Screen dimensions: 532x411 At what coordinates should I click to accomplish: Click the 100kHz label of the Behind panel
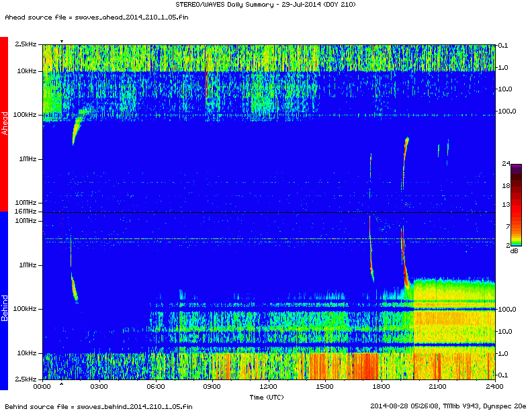pyautogui.click(x=25, y=309)
